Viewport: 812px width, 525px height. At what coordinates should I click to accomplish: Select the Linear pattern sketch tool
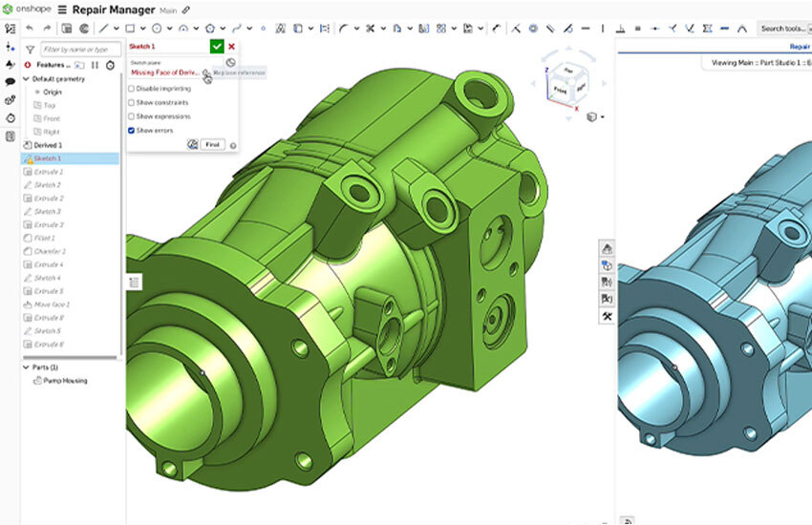(x=441, y=29)
